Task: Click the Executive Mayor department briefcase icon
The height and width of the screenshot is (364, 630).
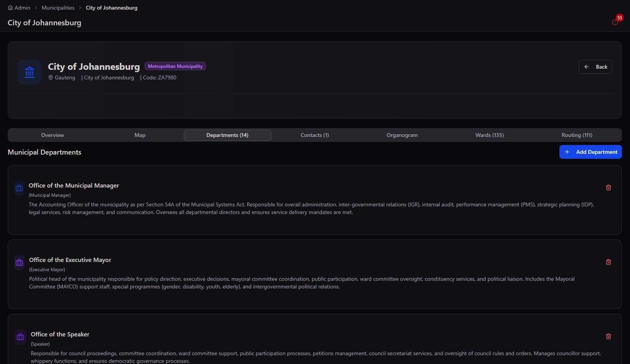Action: tap(19, 263)
